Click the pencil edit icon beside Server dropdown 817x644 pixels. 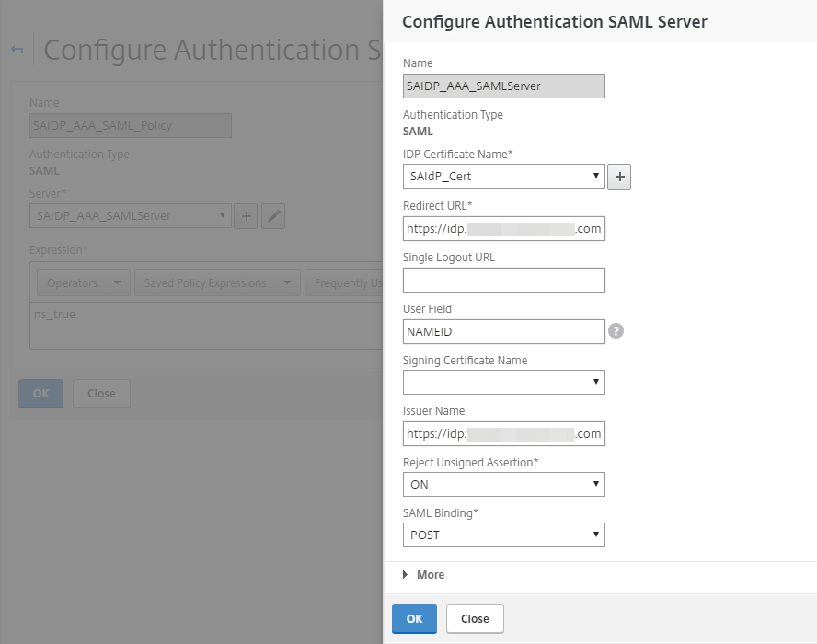273,216
